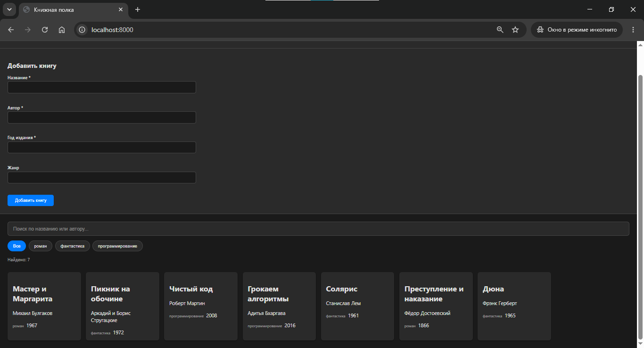Click the year 1866 on Достоевский card
This screenshot has width=644, height=348.
click(423, 326)
